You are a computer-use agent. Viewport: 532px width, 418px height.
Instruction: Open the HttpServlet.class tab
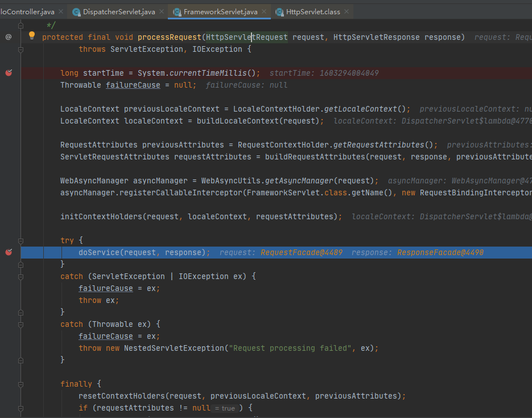coord(313,10)
